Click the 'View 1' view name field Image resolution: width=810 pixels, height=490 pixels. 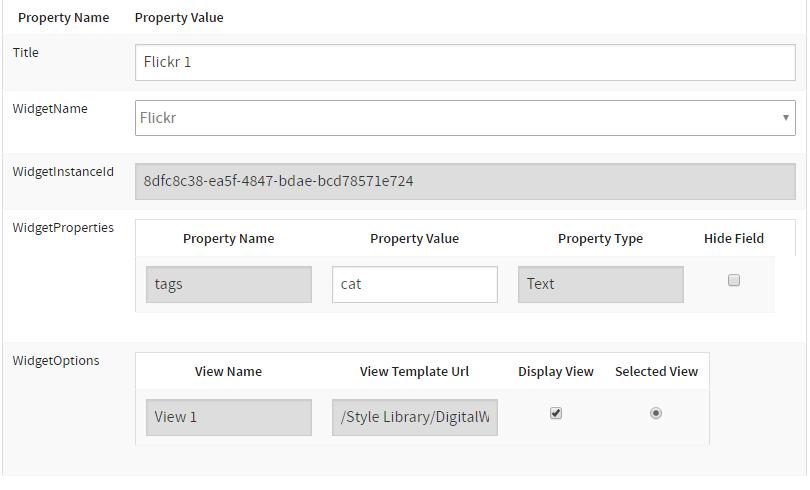pos(229,417)
